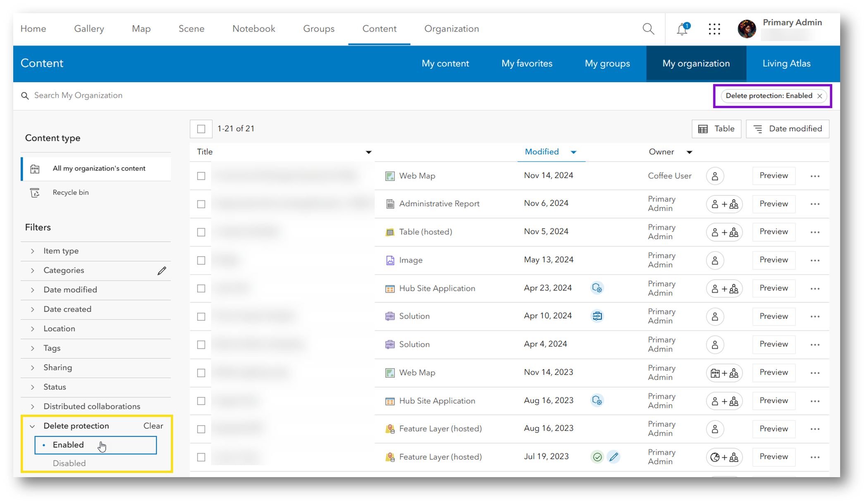Viewport: 867px width, 504px height.
Task: Click the Web Map item type icon
Action: [x=389, y=176]
